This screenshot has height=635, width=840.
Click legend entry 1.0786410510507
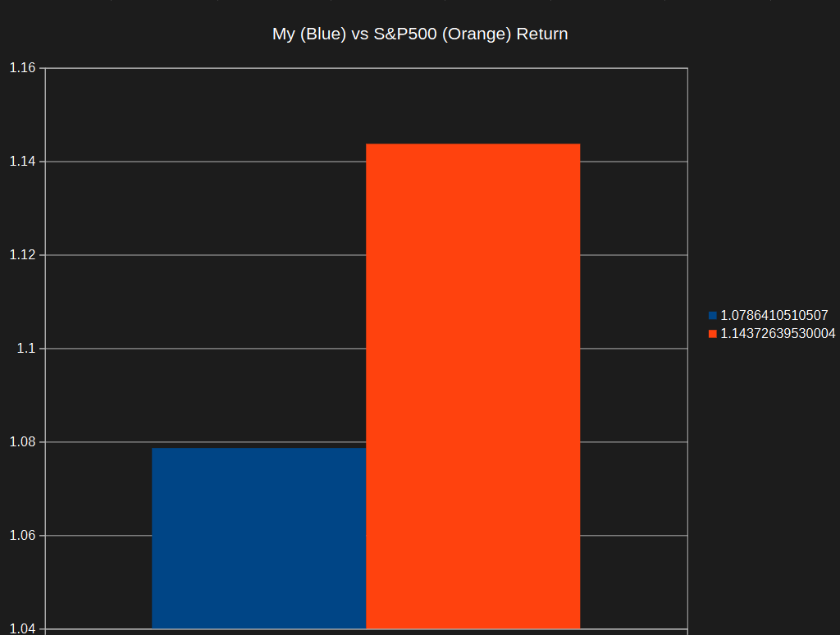click(x=774, y=315)
